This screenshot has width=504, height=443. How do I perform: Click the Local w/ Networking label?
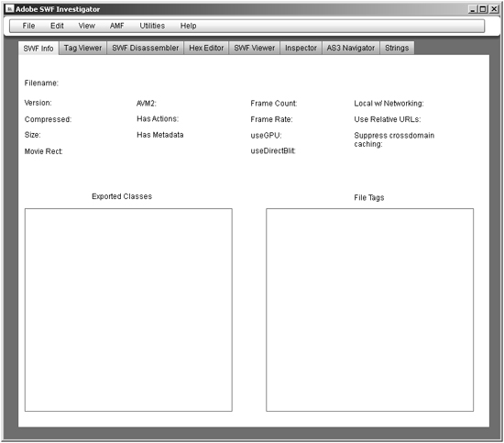[x=389, y=104]
